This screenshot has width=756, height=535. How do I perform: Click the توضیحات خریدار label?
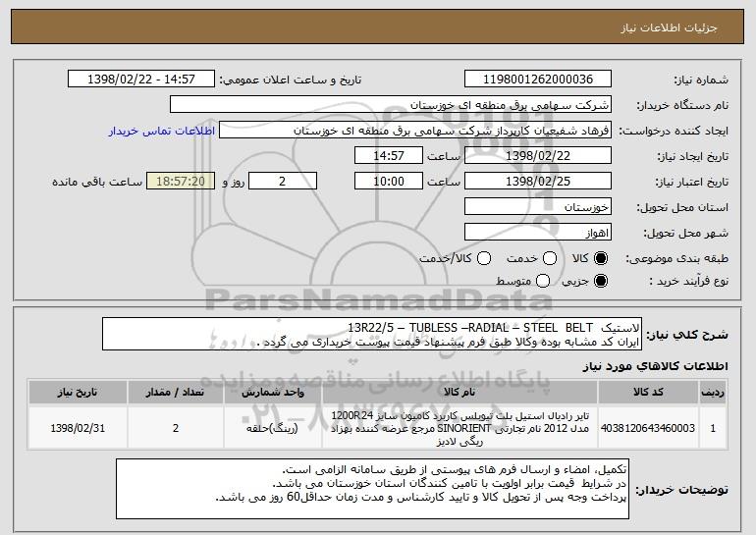point(681,490)
